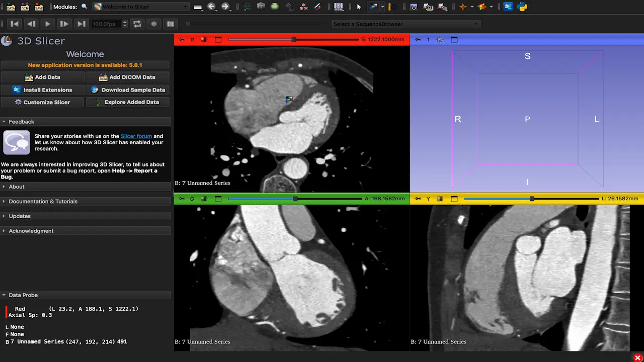Image resolution: width=644 pixels, height=362 pixels.
Task: Open the Slicer forum link
Action: [x=136, y=136]
